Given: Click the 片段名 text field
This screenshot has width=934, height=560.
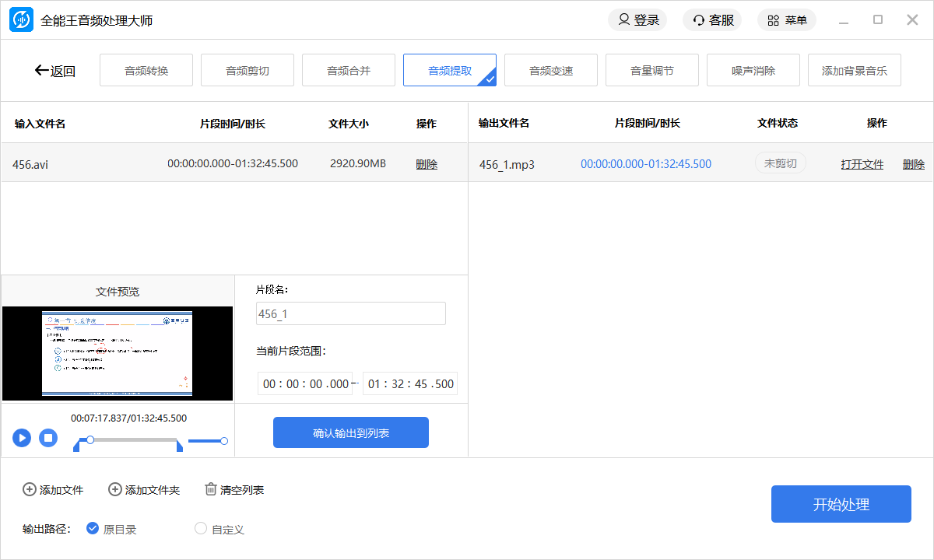Looking at the screenshot, I should click(350, 313).
